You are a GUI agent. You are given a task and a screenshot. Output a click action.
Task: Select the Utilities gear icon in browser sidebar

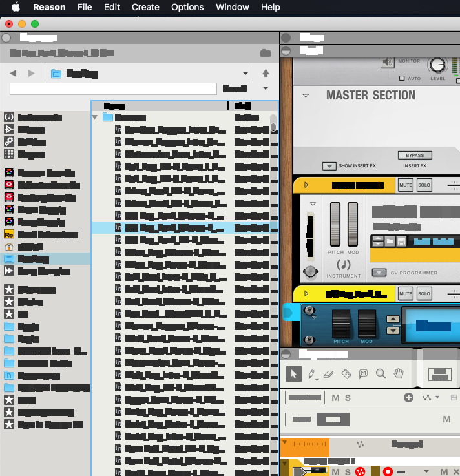coord(9,141)
